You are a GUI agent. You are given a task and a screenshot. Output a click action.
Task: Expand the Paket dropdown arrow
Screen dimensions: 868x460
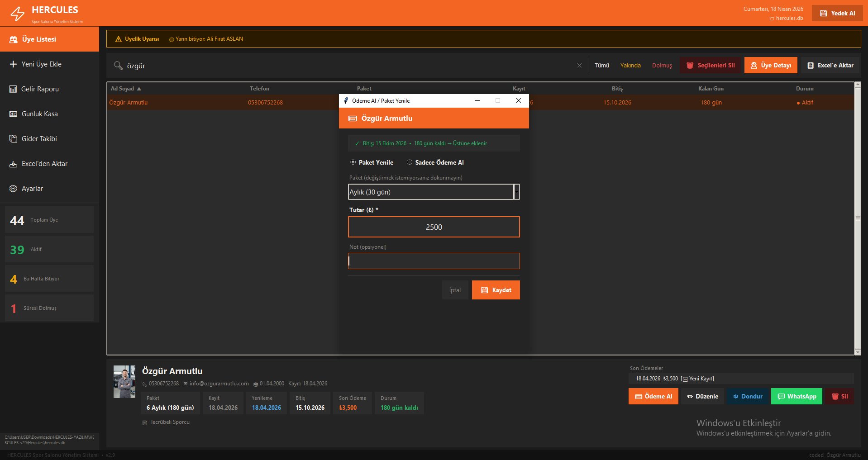(x=516, y=192)
